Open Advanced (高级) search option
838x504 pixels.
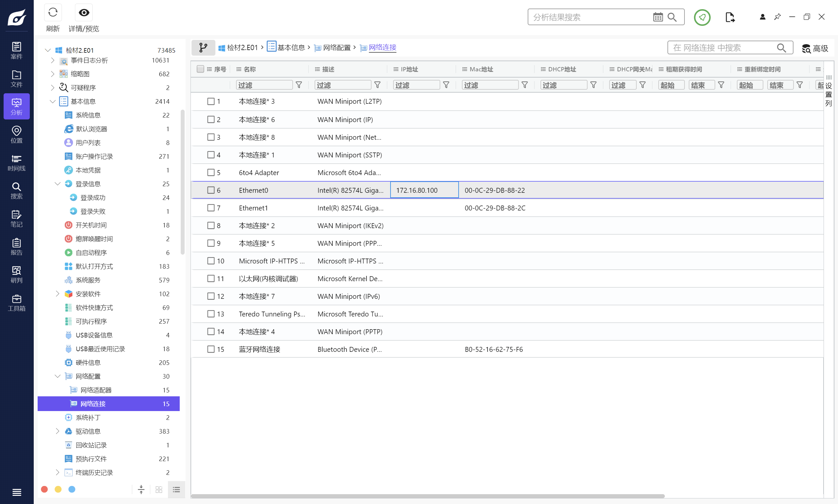pyautogui.click(x=815, y=48)
